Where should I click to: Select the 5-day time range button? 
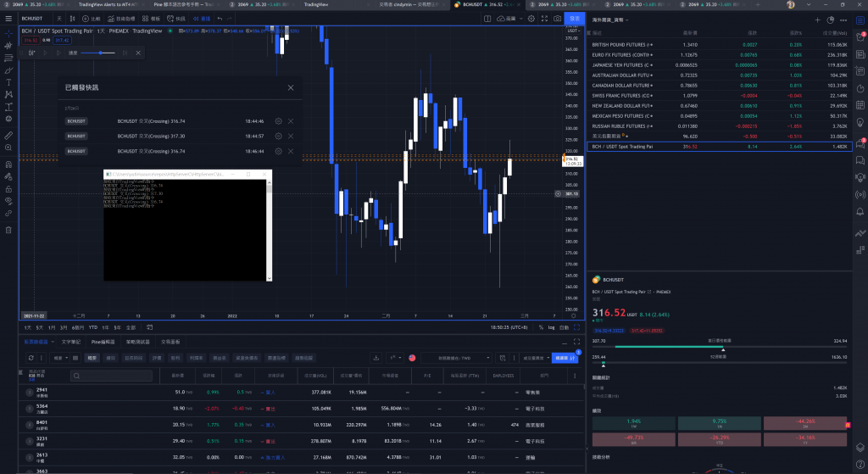coord(39,326)
